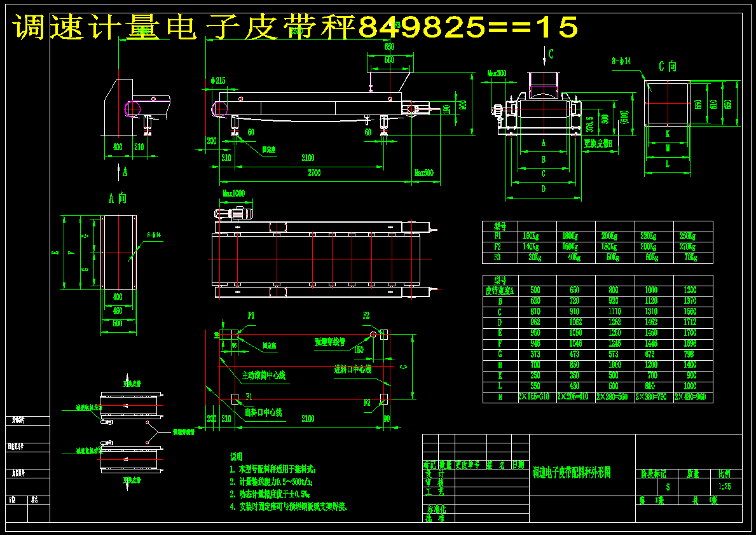Select the '审 核' row label
756x535 pixels.
pyautogui.click(x=434, y=482)
